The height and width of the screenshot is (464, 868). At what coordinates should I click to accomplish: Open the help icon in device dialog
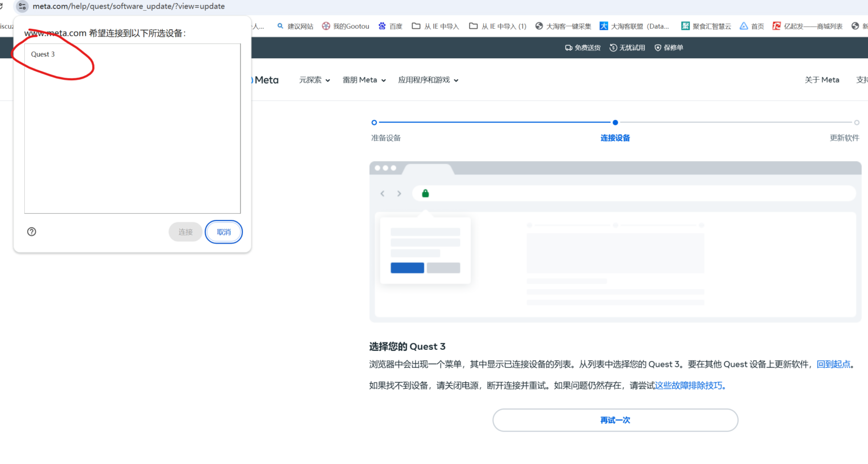(x=32, y=232)
